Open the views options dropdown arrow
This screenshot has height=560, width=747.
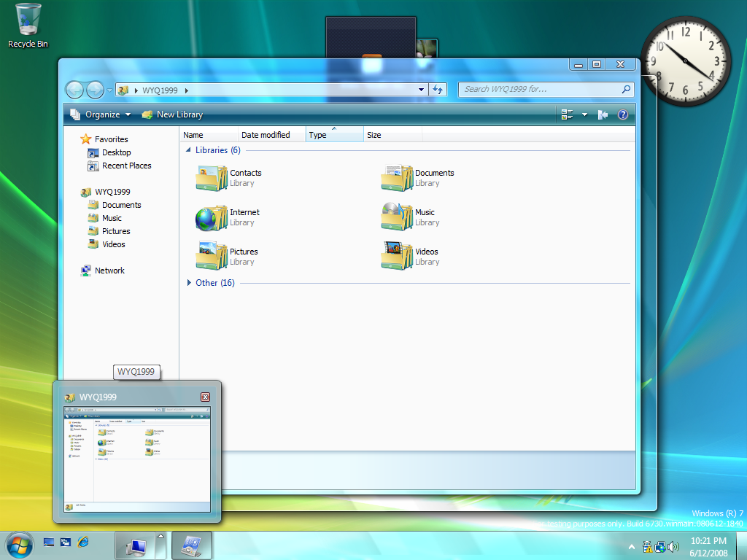(584, 114)
